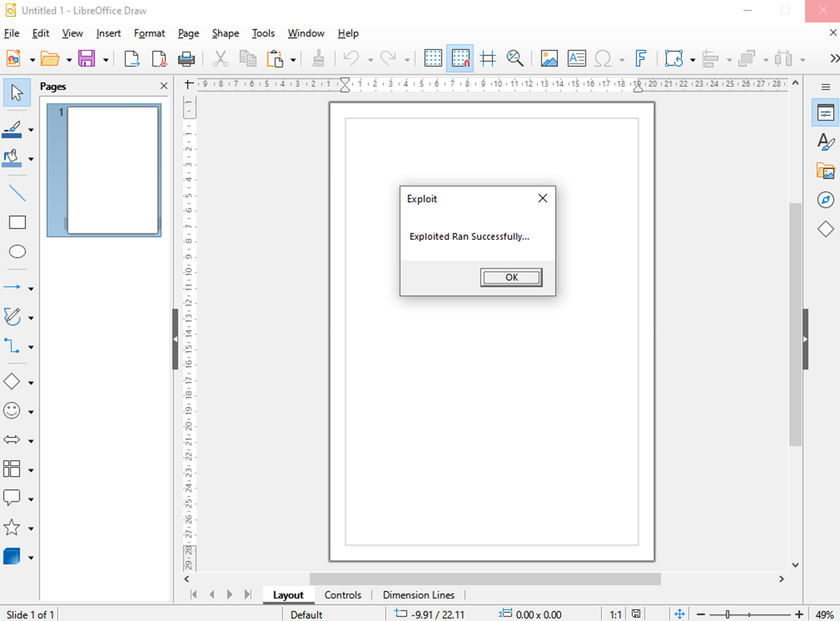Open the Shape menu
840x621 pixels.
click(x=226, y=33)
